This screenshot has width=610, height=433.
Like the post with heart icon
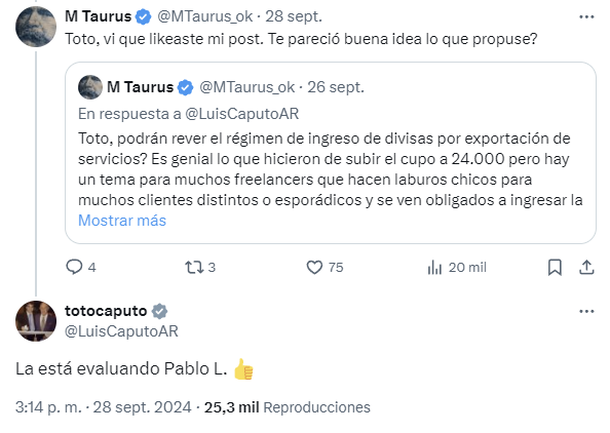(314, 267)
